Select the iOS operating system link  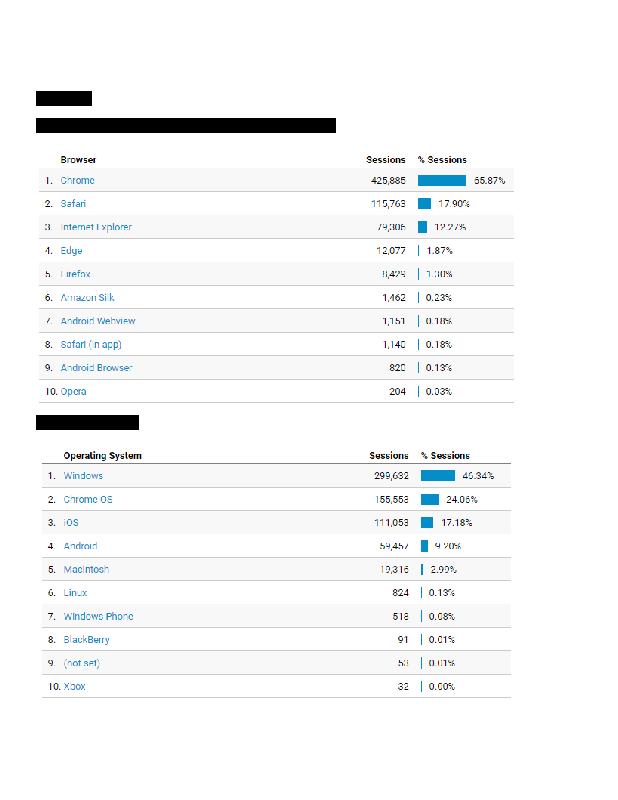coord(71,522)
